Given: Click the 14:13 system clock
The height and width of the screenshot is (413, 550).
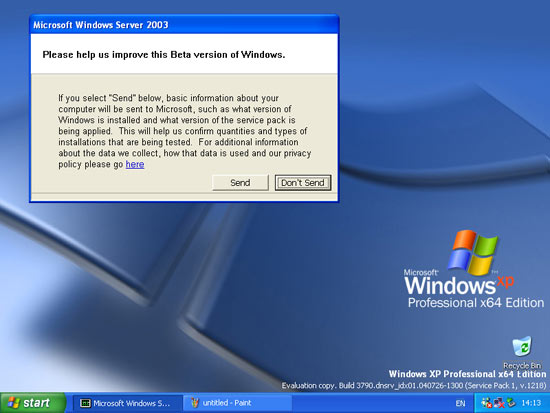Looking at the screenshot, I should (531, 403).
